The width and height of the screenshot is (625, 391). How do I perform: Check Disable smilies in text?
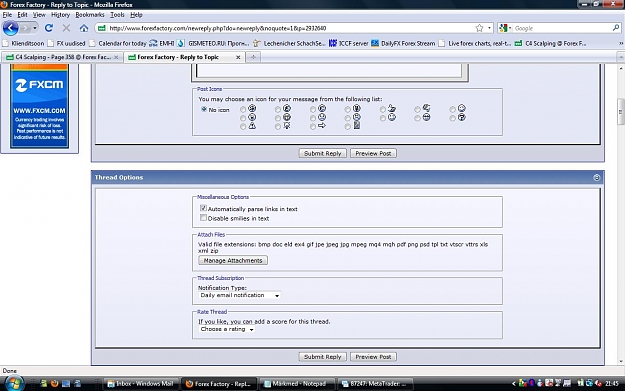pos(203,218)
